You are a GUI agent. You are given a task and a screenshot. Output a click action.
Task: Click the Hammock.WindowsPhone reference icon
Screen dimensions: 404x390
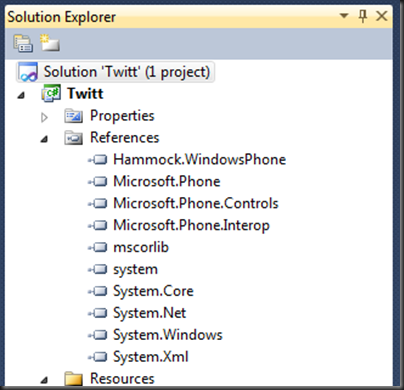[98, 160]
